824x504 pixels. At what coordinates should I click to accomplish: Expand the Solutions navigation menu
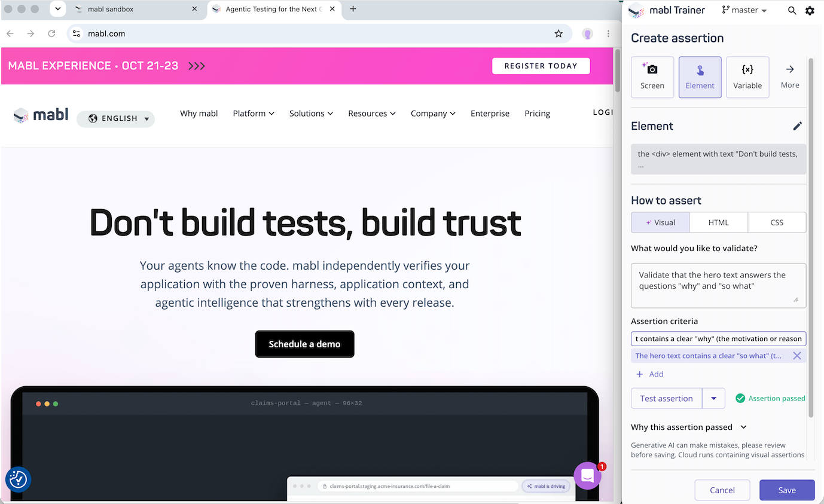[311, 114]
